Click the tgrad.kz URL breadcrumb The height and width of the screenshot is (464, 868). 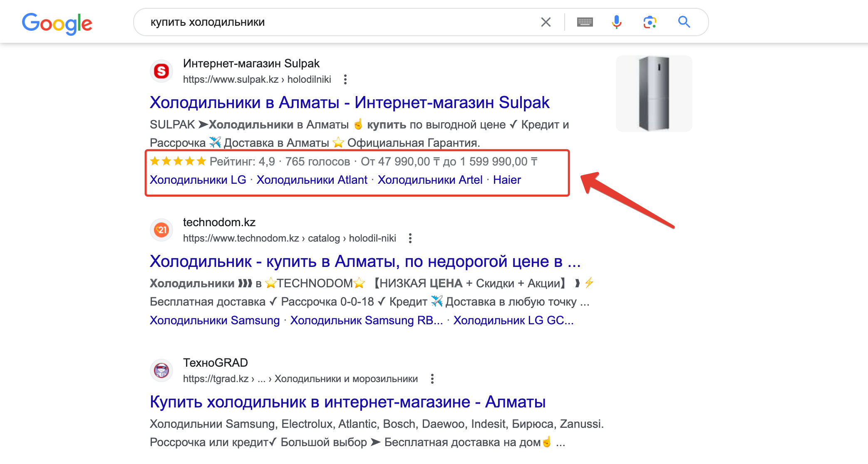(300, 379)
